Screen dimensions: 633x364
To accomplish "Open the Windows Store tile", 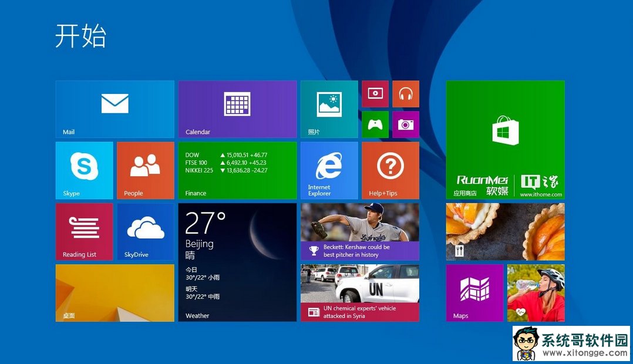I will tap(505, 140).
